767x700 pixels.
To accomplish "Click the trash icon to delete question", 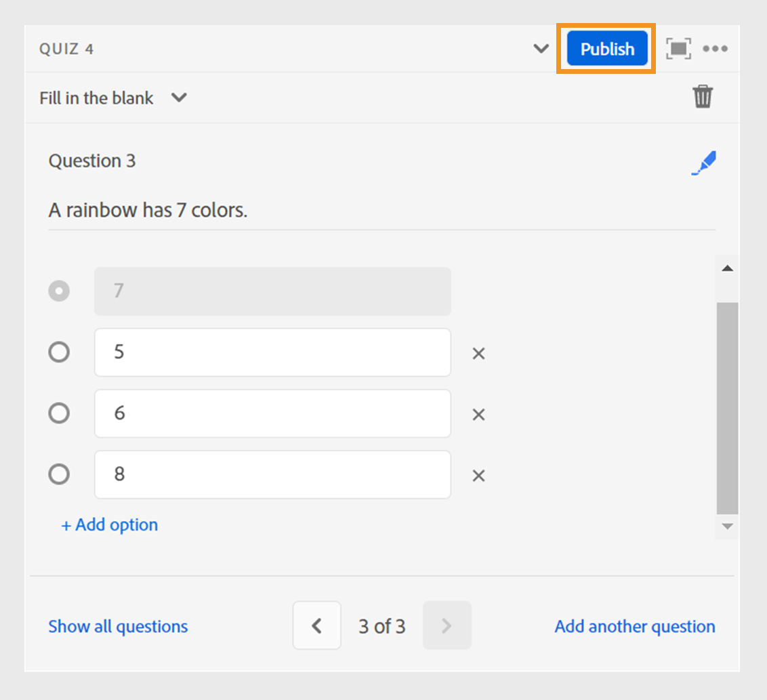I will [x=703, y=97].
